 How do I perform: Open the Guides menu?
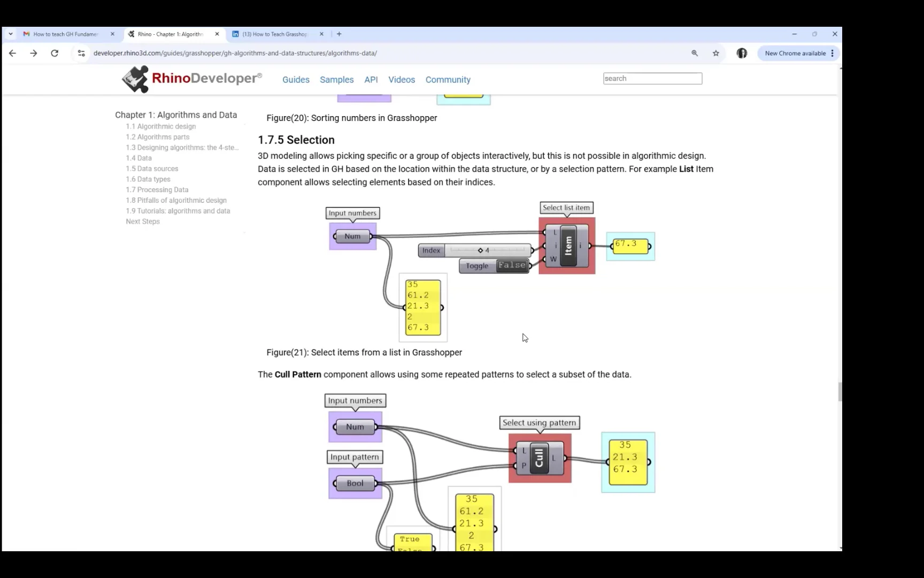point(296,79)
